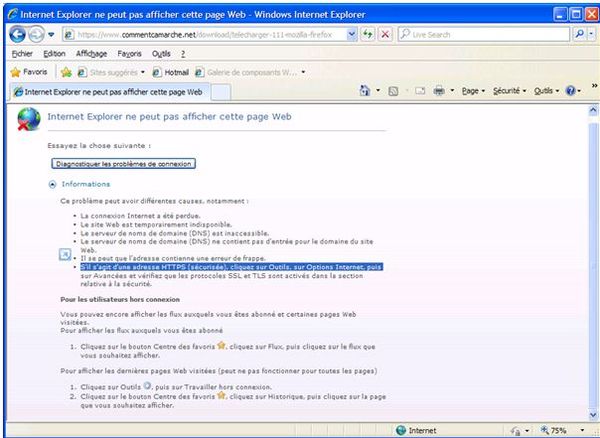Click the RSS feeds icon
Viewport: 600px width, 438px height.
[393, 91]
